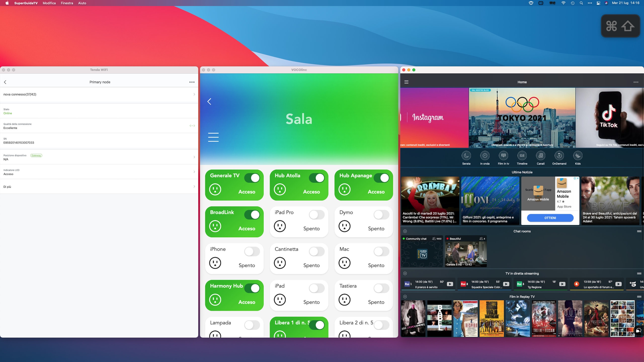Click the Mac outlet icon

(x=344, y=263)
